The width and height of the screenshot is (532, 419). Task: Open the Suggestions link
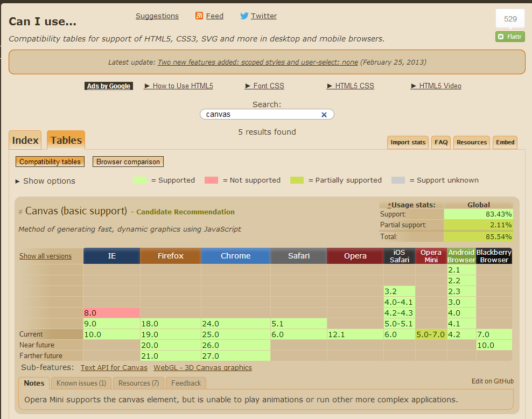[x=157, y=16]
